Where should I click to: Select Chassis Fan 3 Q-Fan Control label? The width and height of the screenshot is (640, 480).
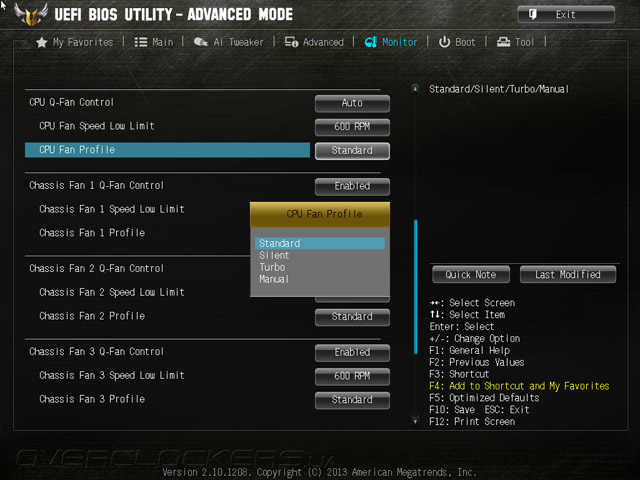tap(96, 352)
